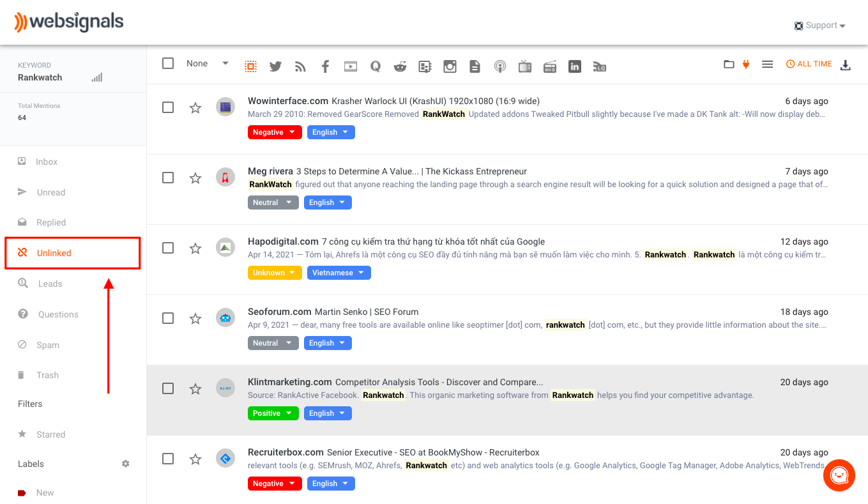Viewport: 868px width, 504px height.
Task: Open the Vietnamese language dropdown
Action: tap(339, 273)
